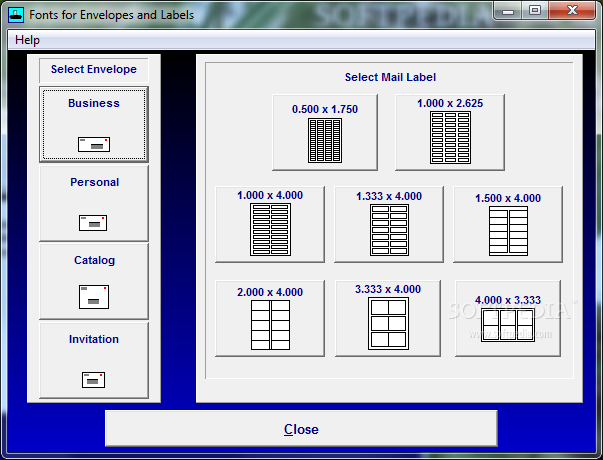The width and height of the screenshot is (603, 460).
Task: Select the 3.333 x 4.000 label sheet icon
Action: point(388,323)
